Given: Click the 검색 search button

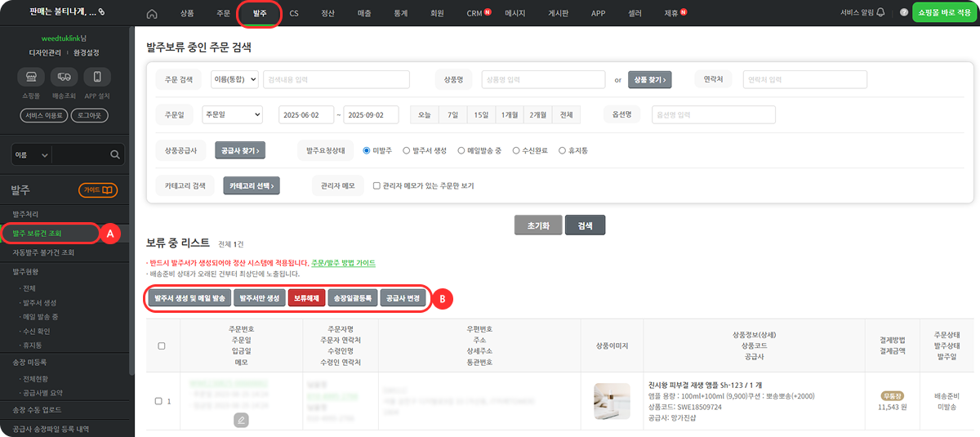Looking at the screenshot, I should 585,225.
